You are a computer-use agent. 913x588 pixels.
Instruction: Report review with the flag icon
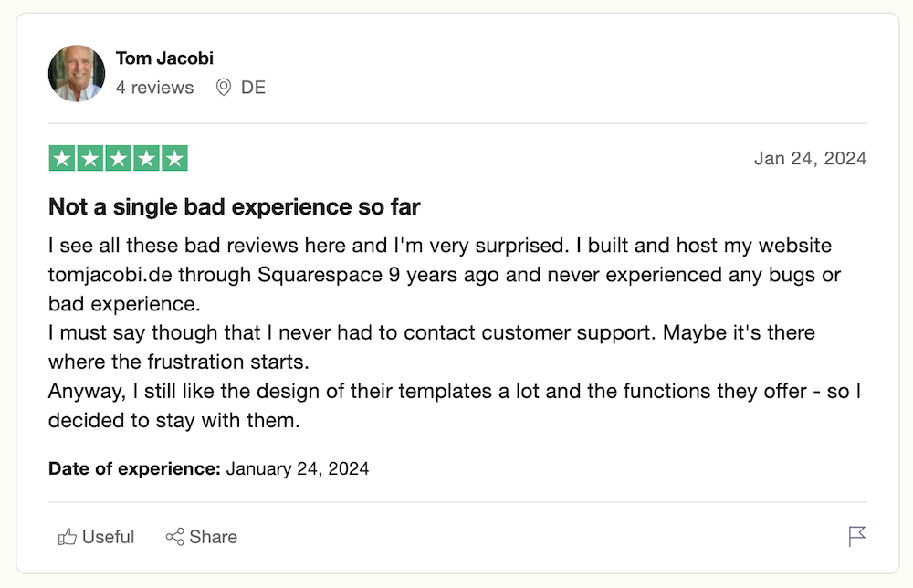[x=856, y=536]
